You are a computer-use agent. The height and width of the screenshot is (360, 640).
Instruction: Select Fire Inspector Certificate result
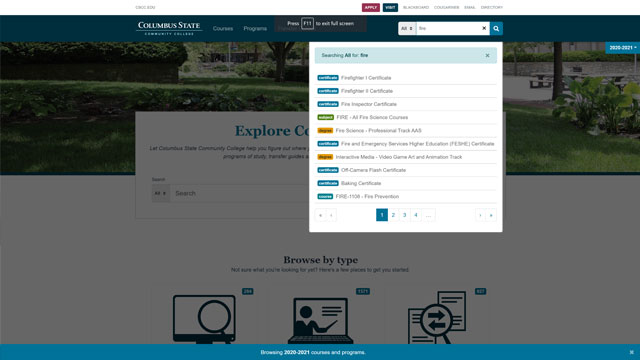coord(369,104)
